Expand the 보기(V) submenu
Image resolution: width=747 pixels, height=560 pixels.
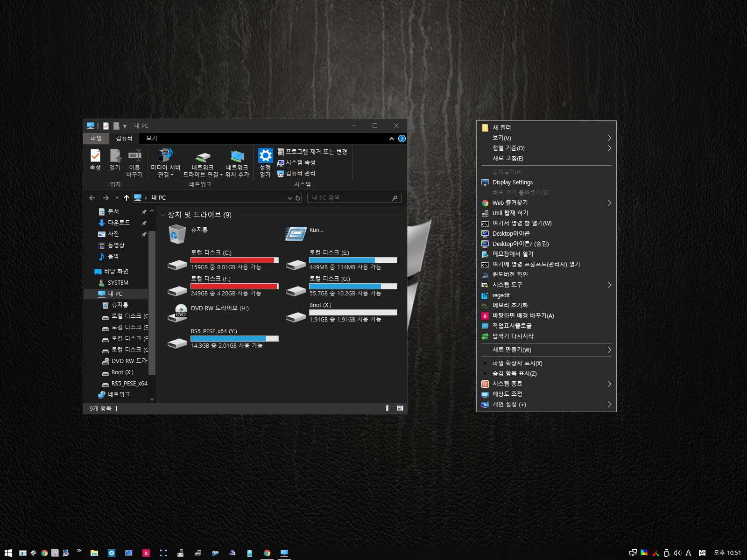coord(546,138)
